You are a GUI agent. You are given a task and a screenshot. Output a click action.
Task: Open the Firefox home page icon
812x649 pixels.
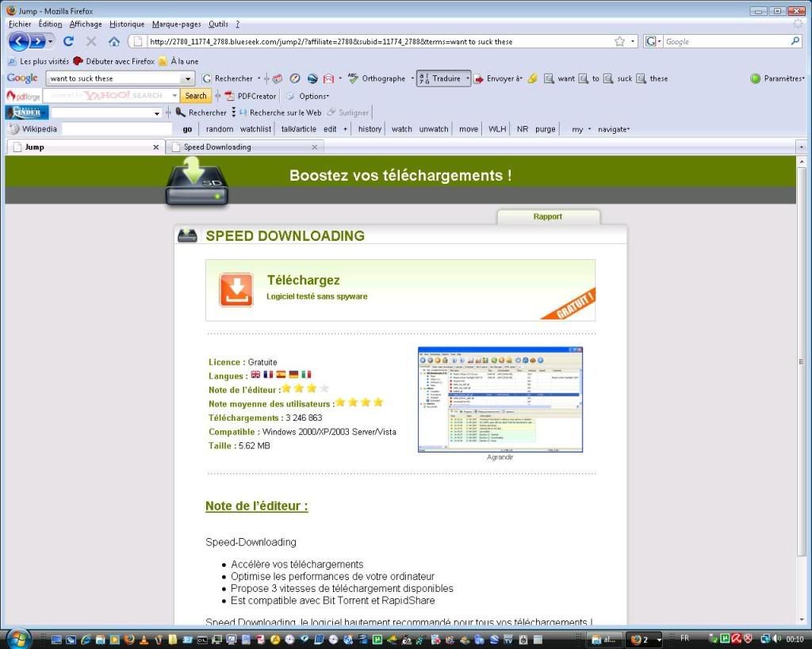114,41
